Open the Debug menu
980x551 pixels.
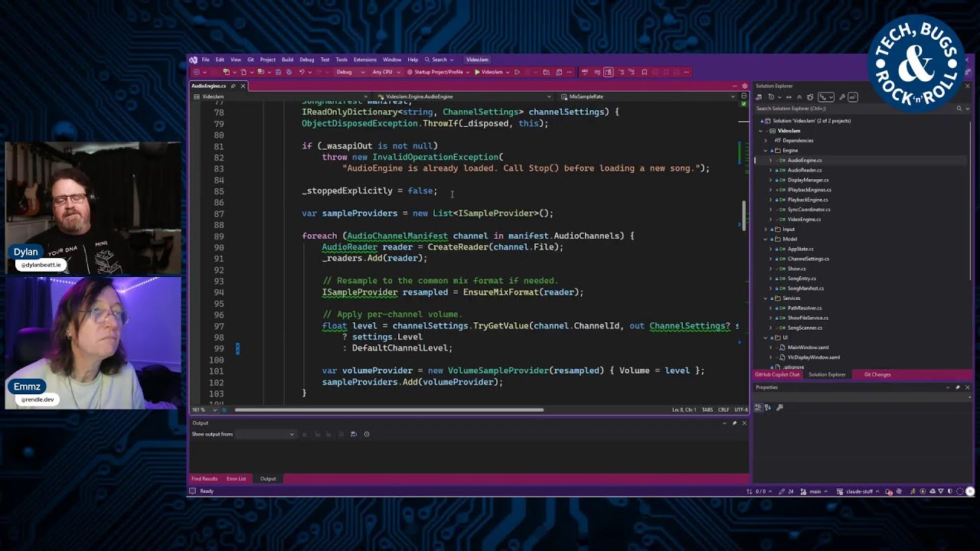307,60
